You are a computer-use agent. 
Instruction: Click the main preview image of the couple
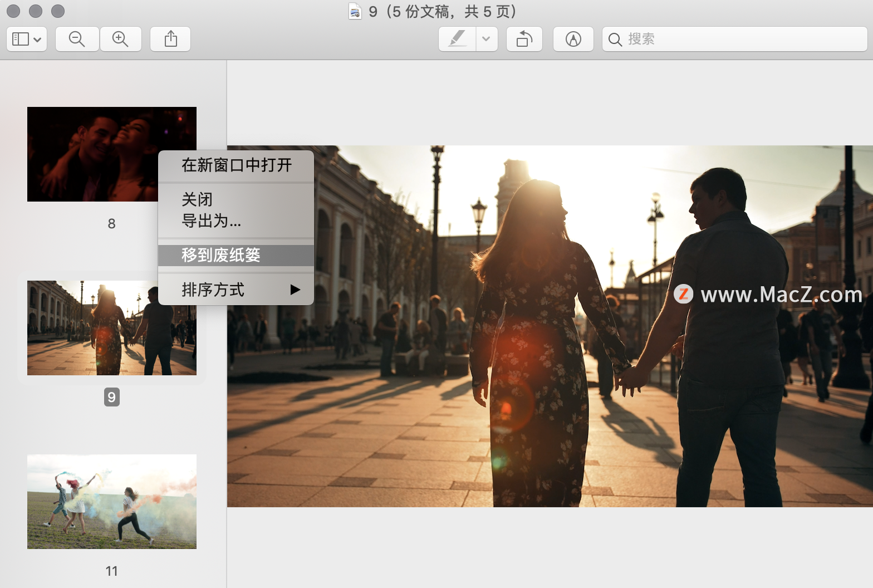coord(550,326)
